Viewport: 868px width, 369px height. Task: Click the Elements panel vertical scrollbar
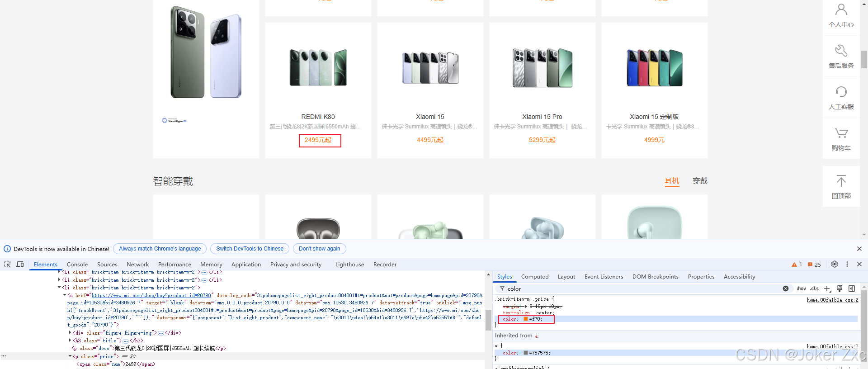[x=488, y=320]
